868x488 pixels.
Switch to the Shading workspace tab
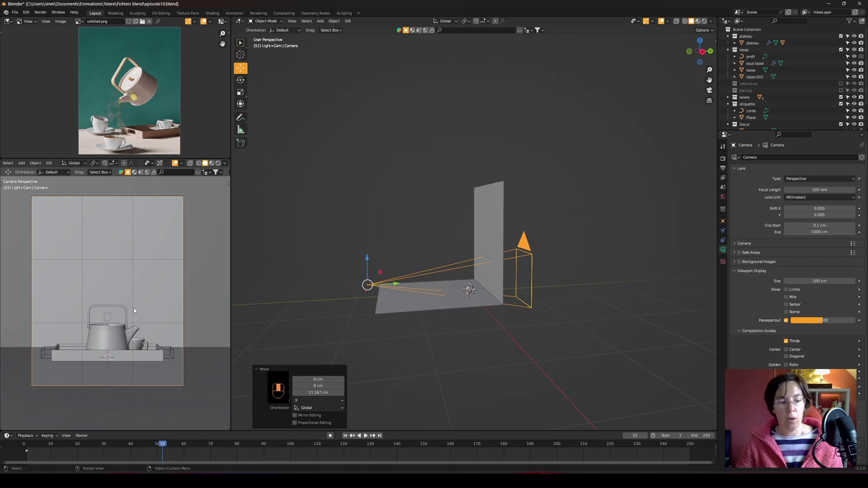click(212, 13)
